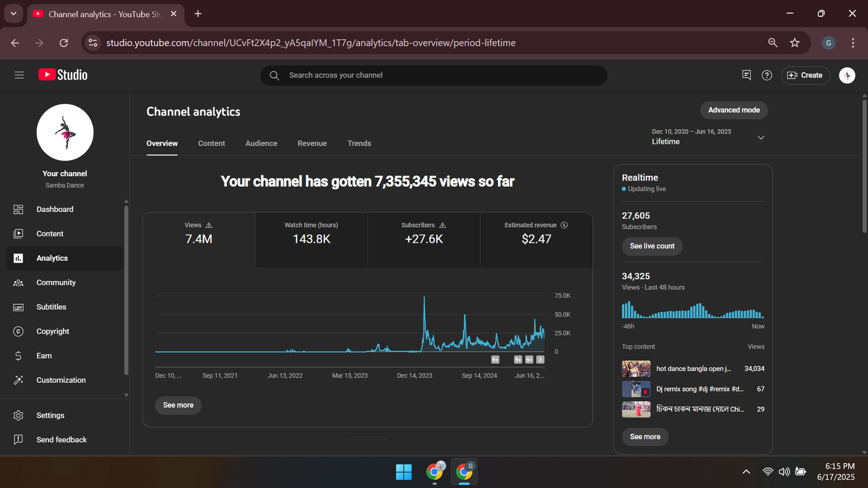The height and width of the screenshot is (488, 868).
Task: Show hidden system tray icons chevron
Action: point(746,472)
